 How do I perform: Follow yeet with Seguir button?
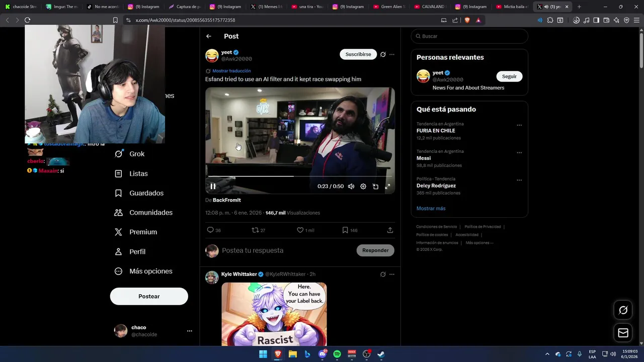[509, 76]
